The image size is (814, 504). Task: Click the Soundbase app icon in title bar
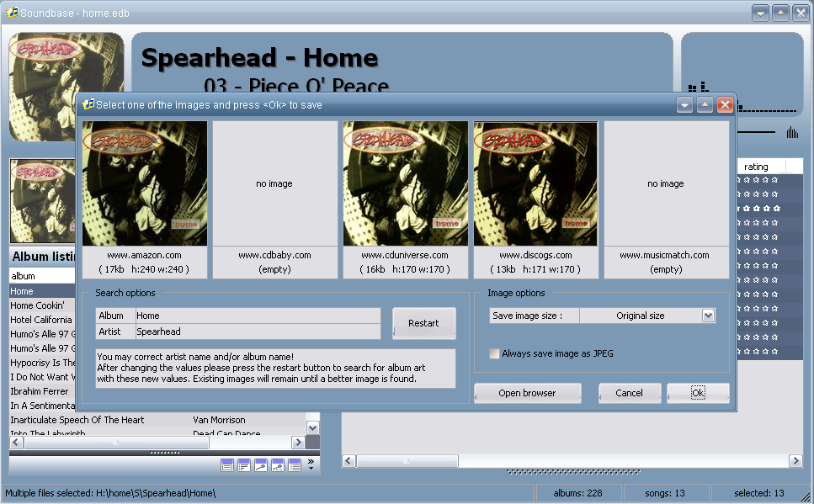pyautogui.click(x=12, y=13)
